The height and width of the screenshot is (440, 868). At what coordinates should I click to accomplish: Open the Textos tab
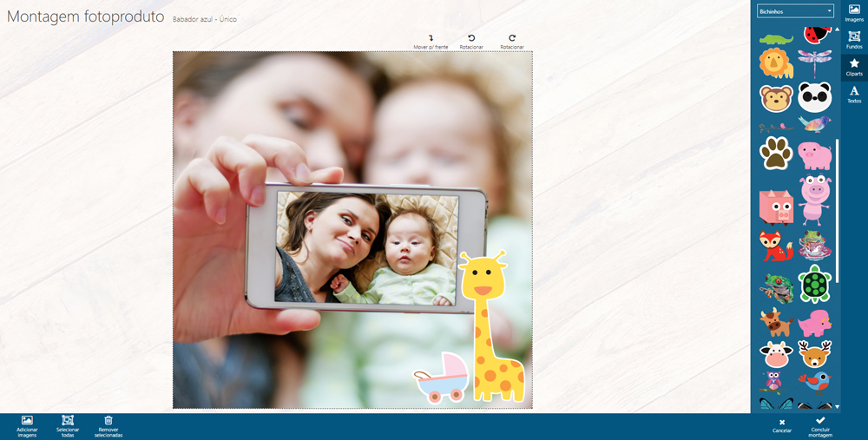(854, 95)
